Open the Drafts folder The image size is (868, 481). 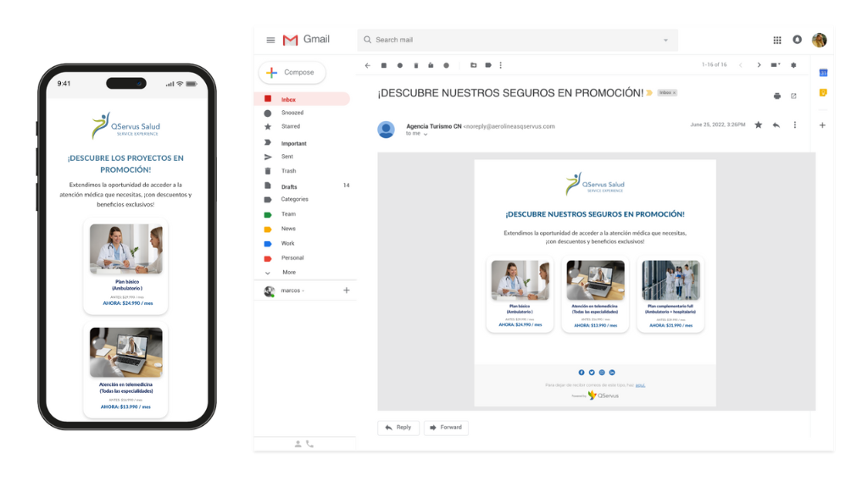[289, 186]
